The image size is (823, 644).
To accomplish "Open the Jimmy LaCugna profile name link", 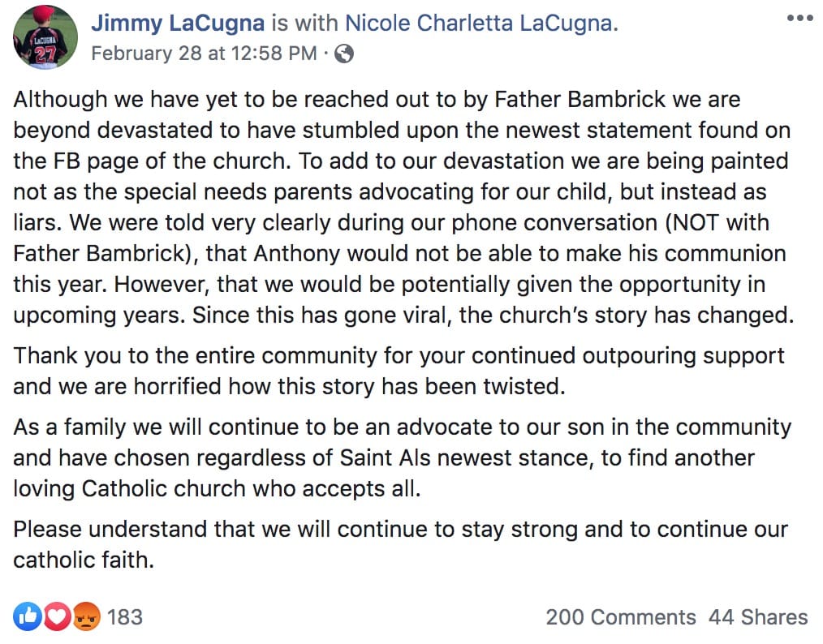I will [x=178, y=23].
